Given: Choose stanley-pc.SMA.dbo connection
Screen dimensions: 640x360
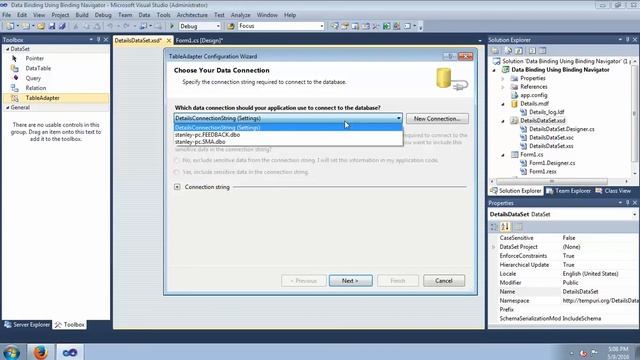Looking at the screenshot, I should point(288,142).
